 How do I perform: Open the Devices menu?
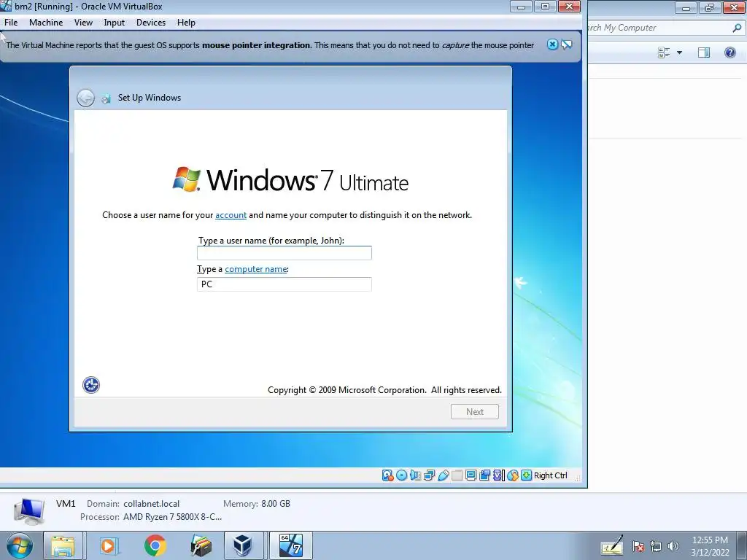click(150, 23)
